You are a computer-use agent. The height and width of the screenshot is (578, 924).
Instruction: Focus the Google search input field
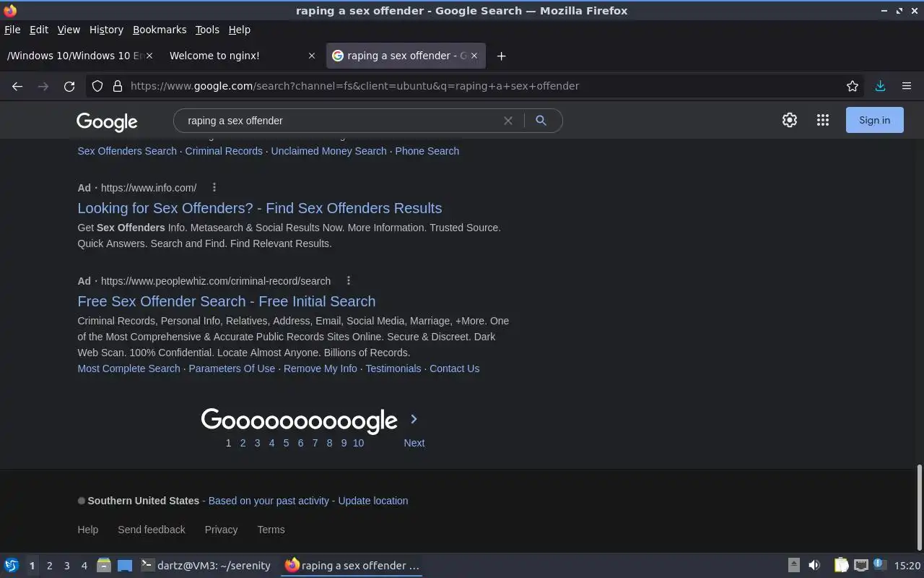tap(339, 121)
